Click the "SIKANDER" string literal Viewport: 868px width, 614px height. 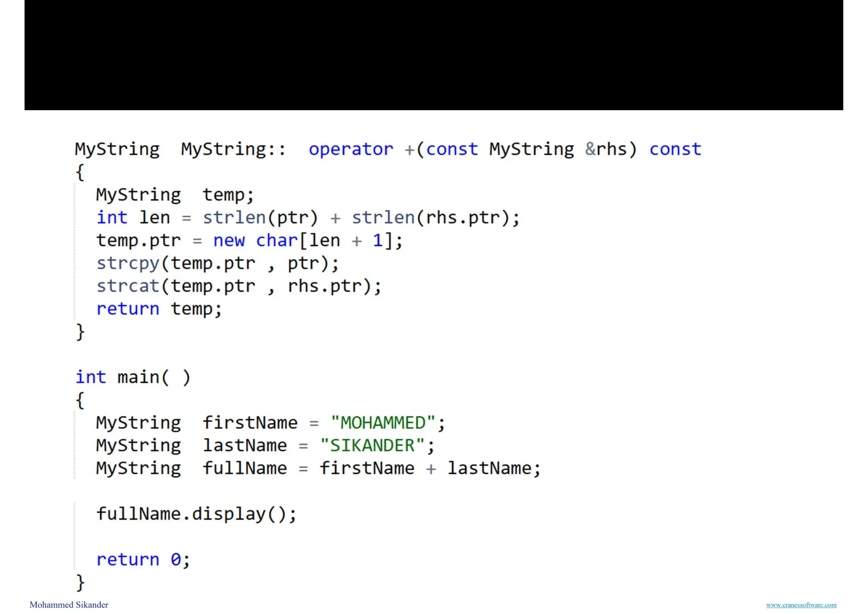[372, 446]
